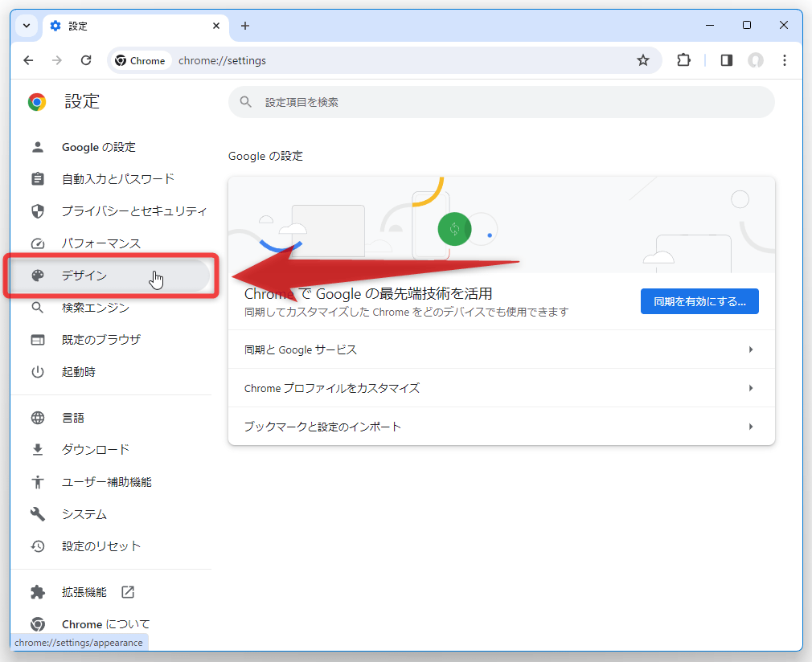Open 同期と Google サービス row
The height and width of the screenshot is (662, 812).
click(502, 349)
